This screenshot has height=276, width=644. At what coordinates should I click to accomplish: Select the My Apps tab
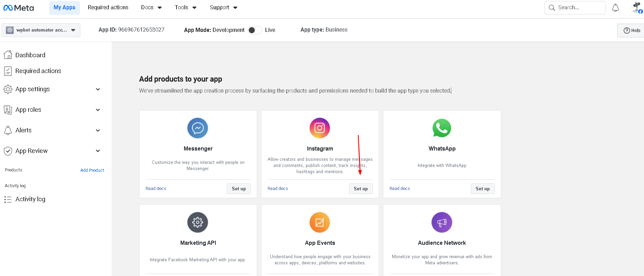click(x=64, y=8)
